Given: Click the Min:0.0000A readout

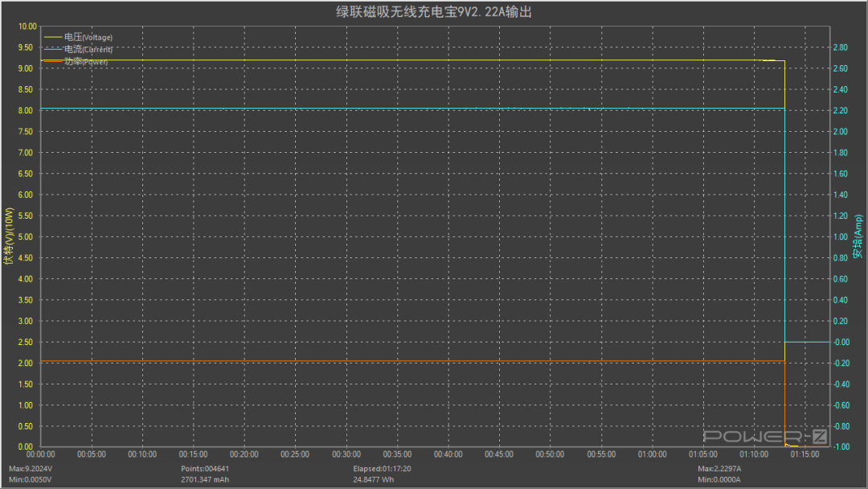Looking at the screenshot, I should pyautogui.click(x=719, y=479).
